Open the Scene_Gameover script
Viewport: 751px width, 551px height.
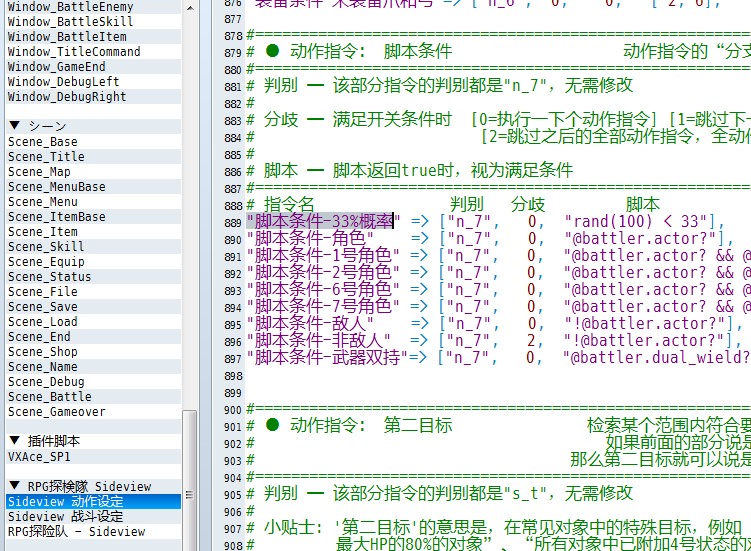tap(93, 411)
